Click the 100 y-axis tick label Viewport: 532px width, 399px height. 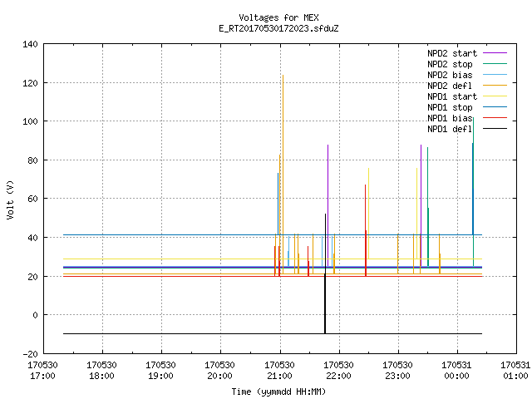[30, 121]
